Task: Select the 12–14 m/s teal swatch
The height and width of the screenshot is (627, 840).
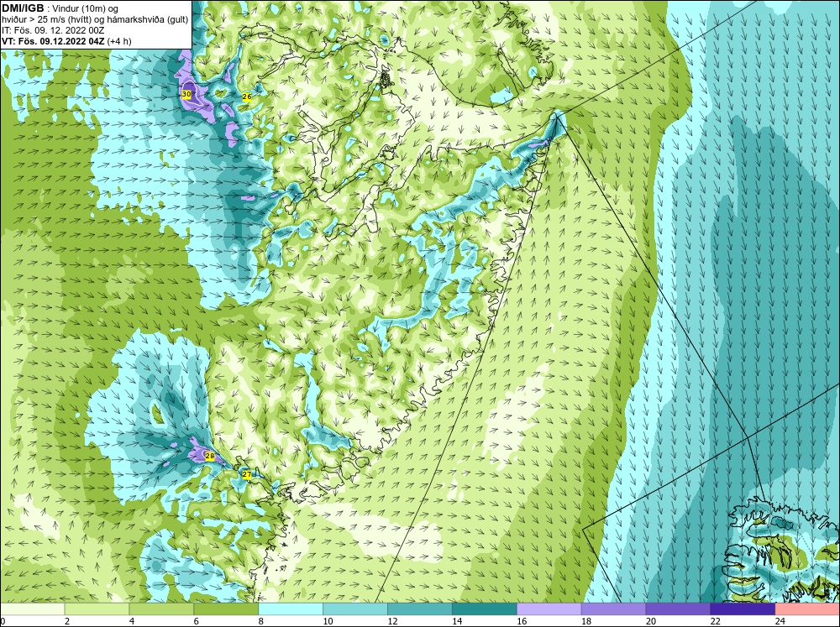Action: (420, 609)
